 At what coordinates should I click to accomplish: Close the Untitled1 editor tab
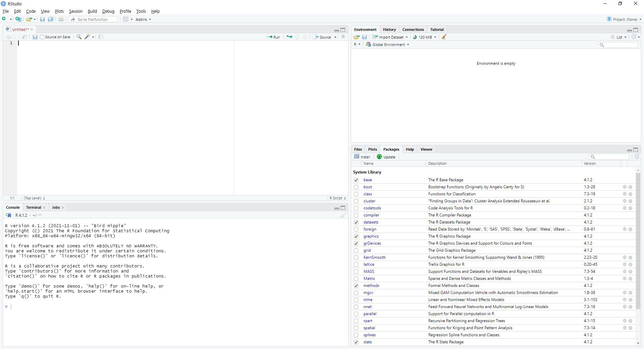(32, 30)
